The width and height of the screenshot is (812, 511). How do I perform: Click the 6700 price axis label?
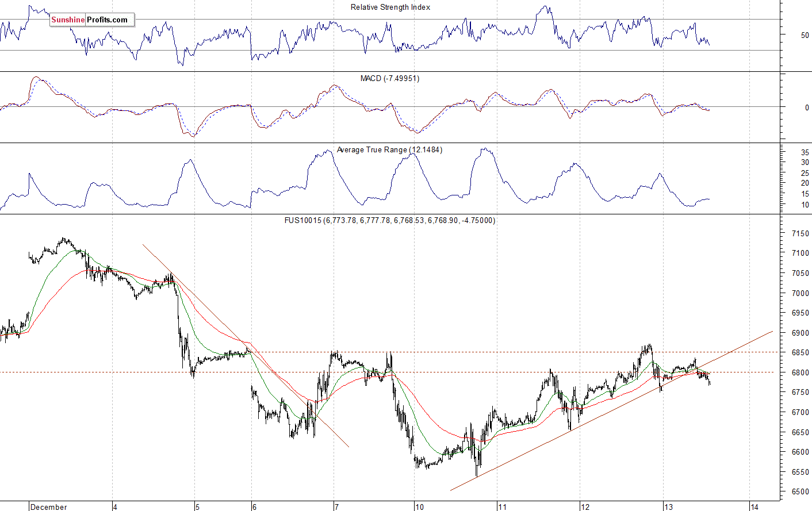[x=800, y=413]
